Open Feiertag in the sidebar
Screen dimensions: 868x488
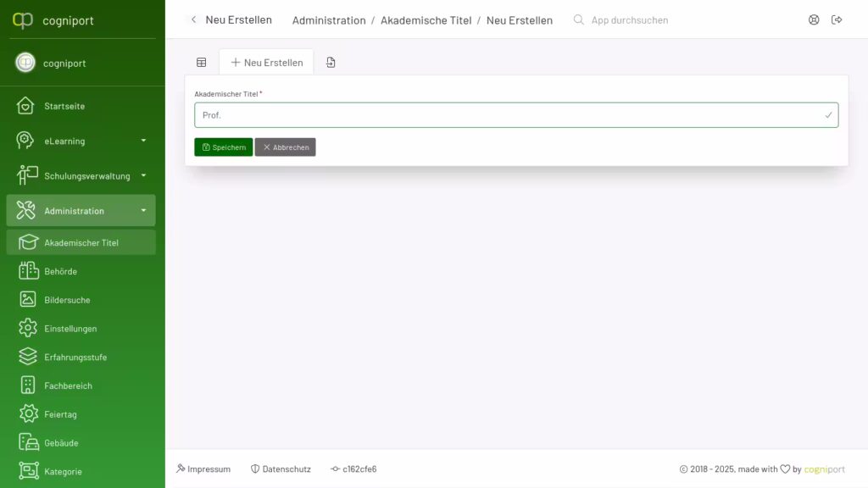pyautogui.click(x=60, y=414)
